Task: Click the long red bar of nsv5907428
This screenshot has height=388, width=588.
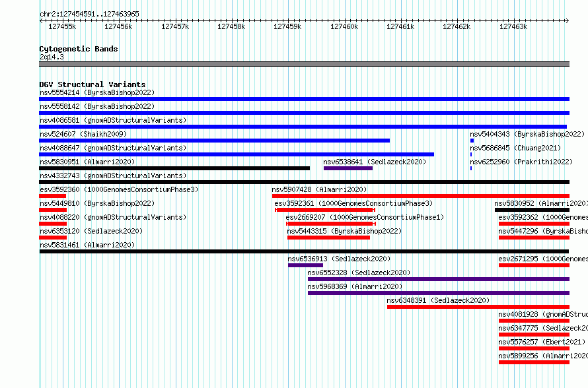Action: (x=421, y=196)
